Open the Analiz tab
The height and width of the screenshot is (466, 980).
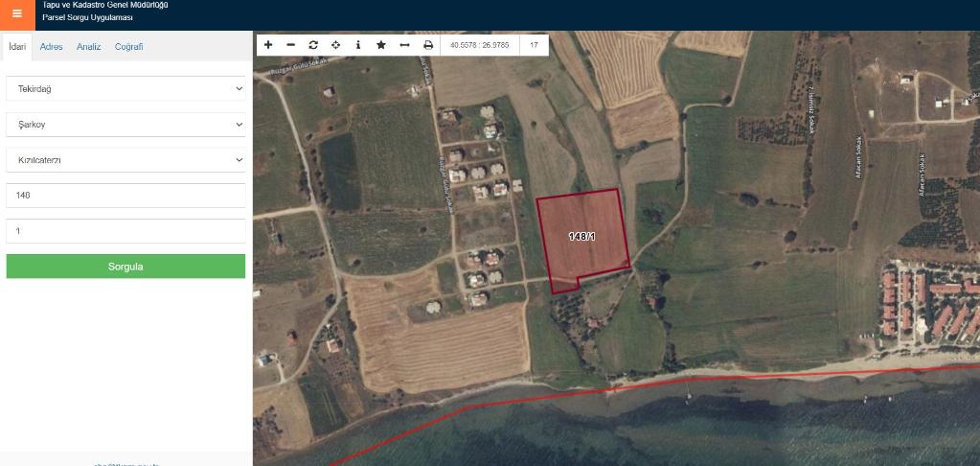click(x=89, y=47)
